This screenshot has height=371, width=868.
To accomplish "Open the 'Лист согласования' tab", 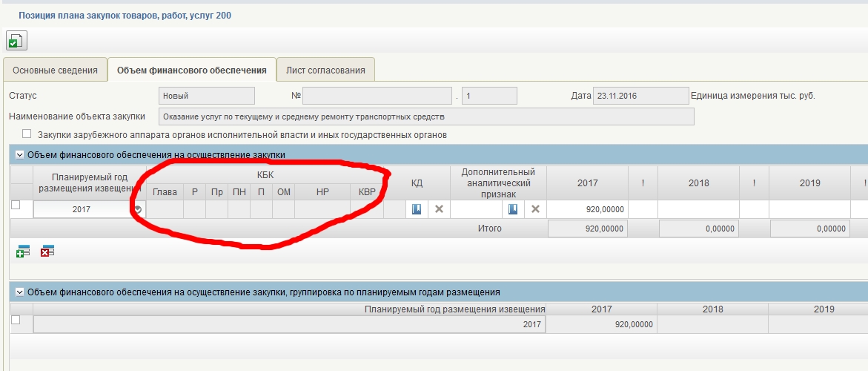I will [x=325, y=70].
